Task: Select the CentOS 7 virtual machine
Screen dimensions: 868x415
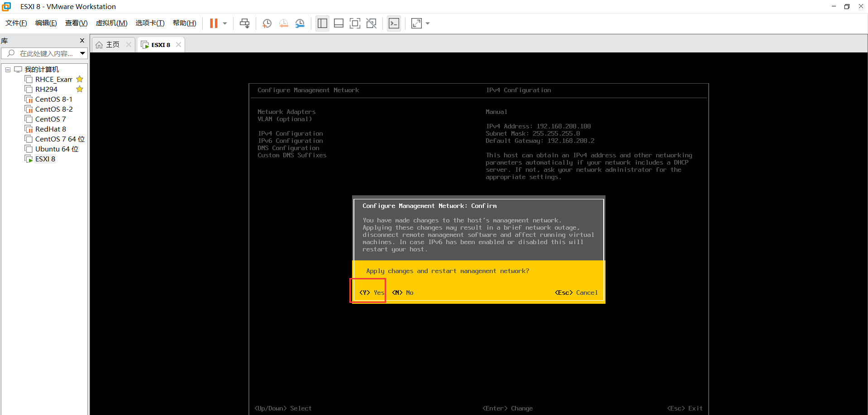Action: [x=50, y=119]
